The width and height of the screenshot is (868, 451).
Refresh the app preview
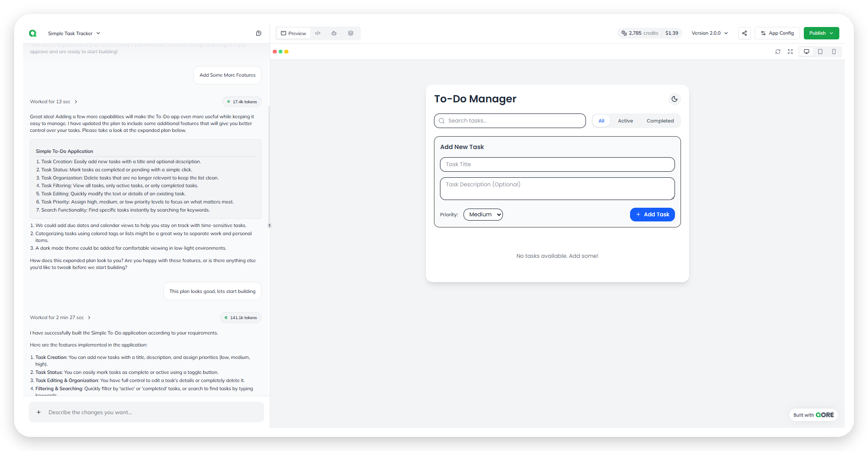tap(778, 52)
